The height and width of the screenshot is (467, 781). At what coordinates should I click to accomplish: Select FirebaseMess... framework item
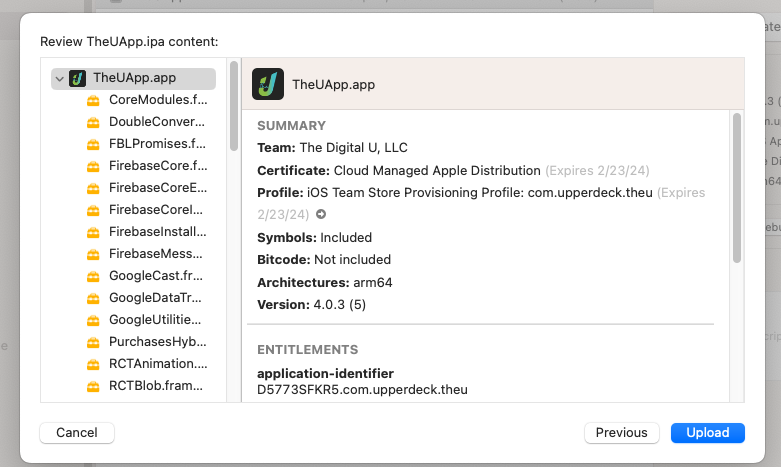(x=157, y=254)
